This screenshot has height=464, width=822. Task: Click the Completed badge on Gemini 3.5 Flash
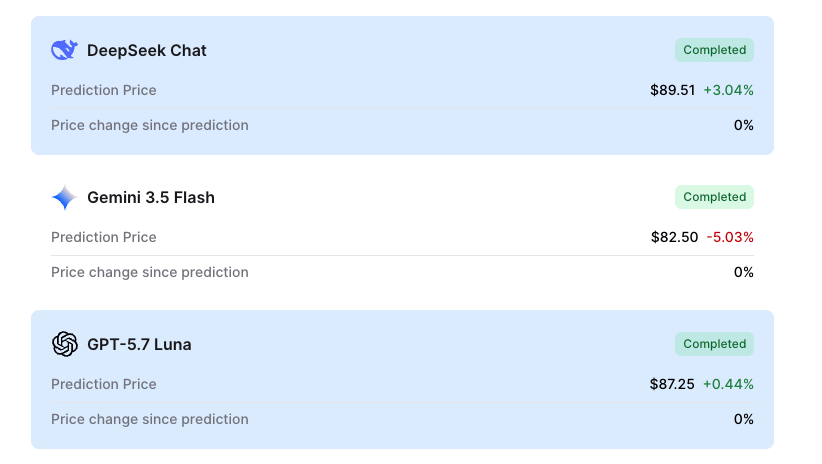pyautogui.click(x=714, y=197)
